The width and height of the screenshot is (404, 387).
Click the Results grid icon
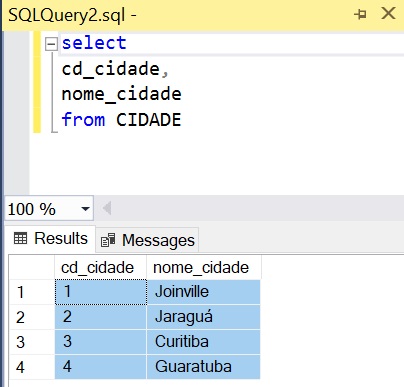(20, 238)
